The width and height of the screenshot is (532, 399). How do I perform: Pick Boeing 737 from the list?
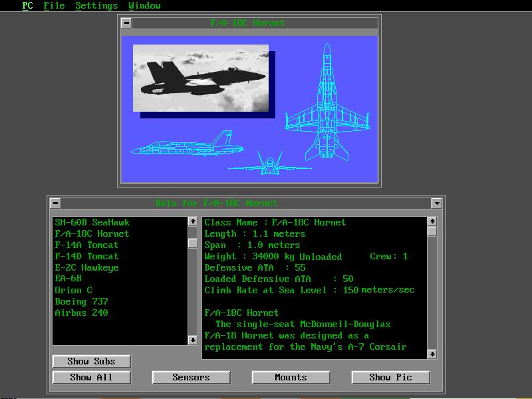[81, 301]
